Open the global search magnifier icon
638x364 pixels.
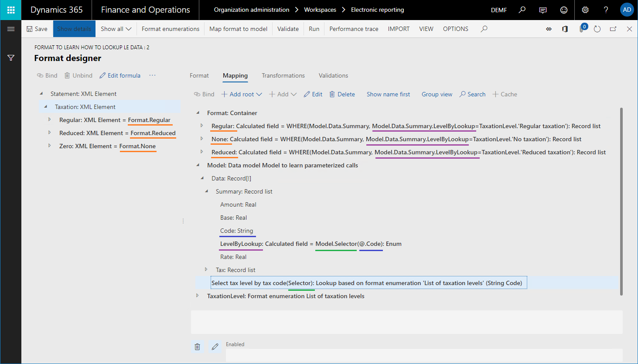click(522, 10)
